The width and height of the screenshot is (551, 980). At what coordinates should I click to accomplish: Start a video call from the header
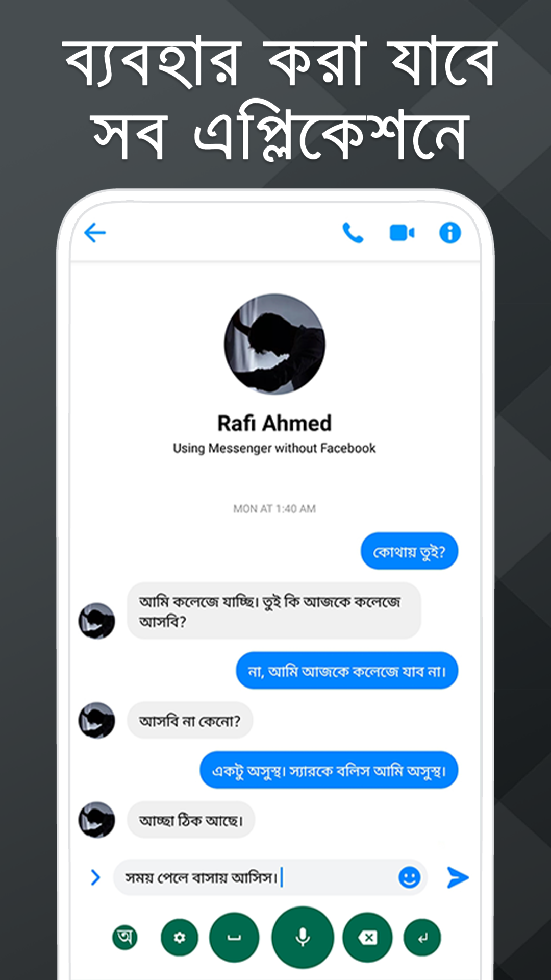click(x=402, y=233)
